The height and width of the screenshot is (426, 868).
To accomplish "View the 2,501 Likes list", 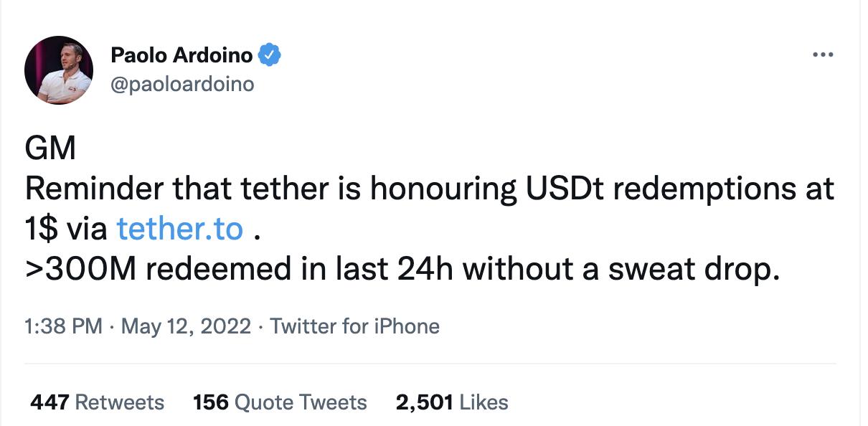I will 451,402.
